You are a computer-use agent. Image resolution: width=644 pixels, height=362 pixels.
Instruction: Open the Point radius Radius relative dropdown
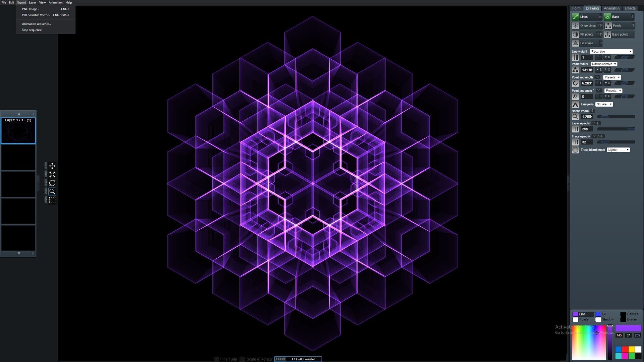pyautogui.click(x=604, y=64)
